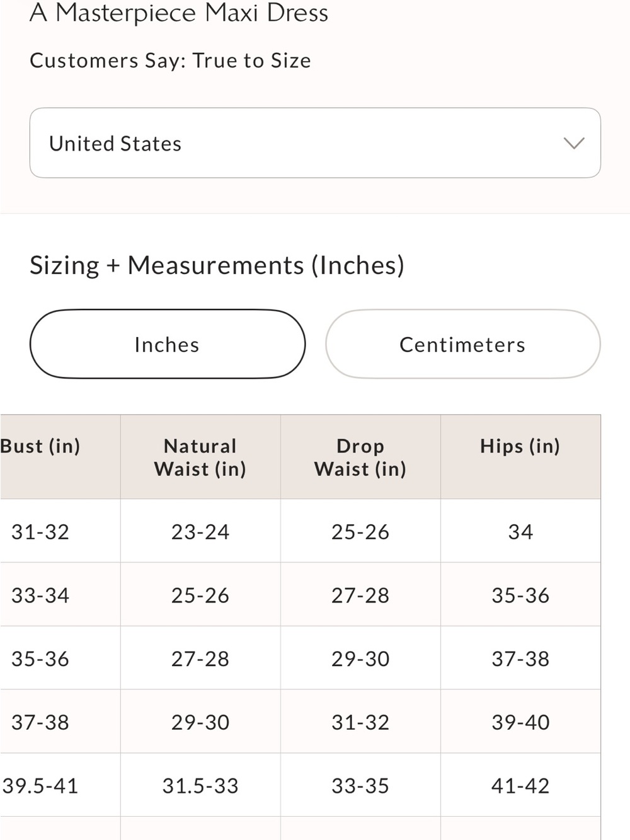Screen dimensions: 630x840
Task: Select the 35-36 hips cell
Action: 520,595
